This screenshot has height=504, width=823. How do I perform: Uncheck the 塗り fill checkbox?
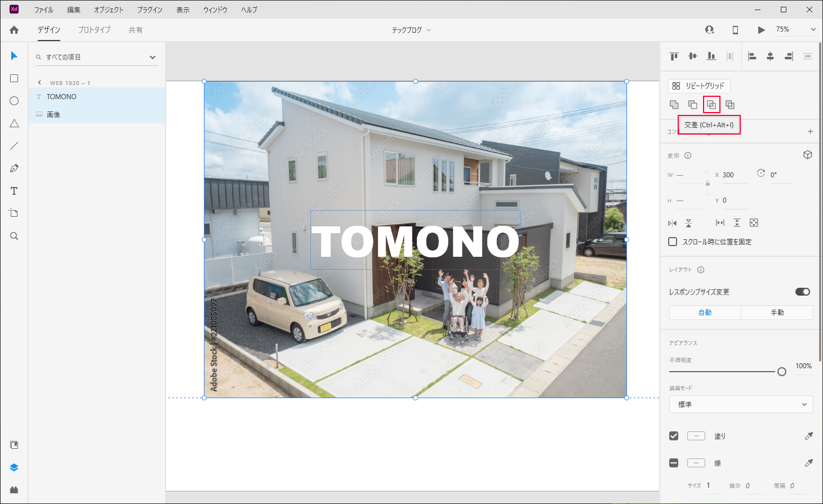point(673,435)
